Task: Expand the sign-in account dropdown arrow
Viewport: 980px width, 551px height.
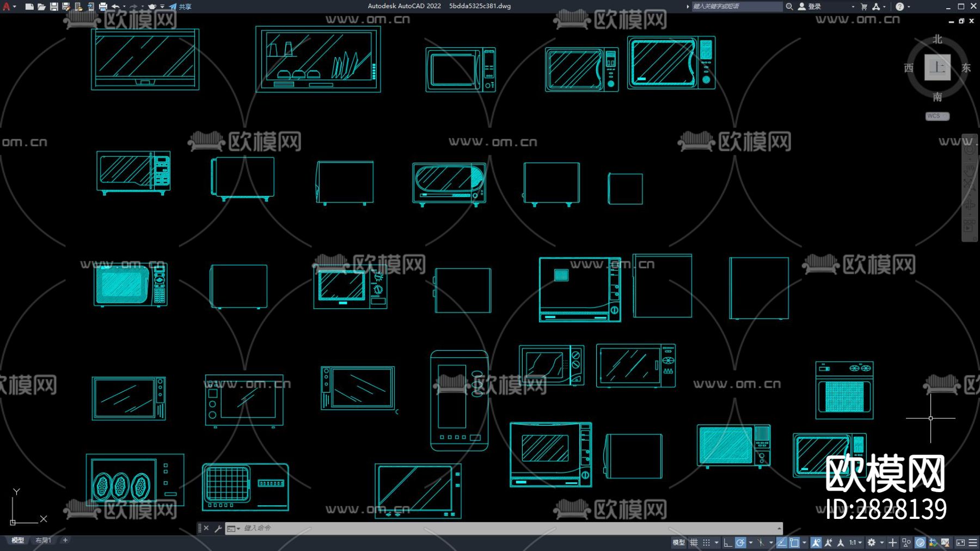Action: 853,7
